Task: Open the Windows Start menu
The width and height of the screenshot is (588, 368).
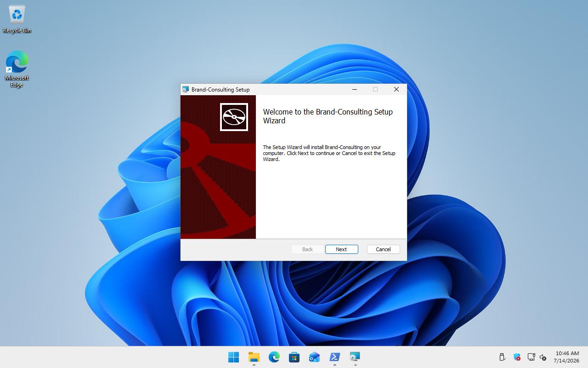Action: [233, 357]
